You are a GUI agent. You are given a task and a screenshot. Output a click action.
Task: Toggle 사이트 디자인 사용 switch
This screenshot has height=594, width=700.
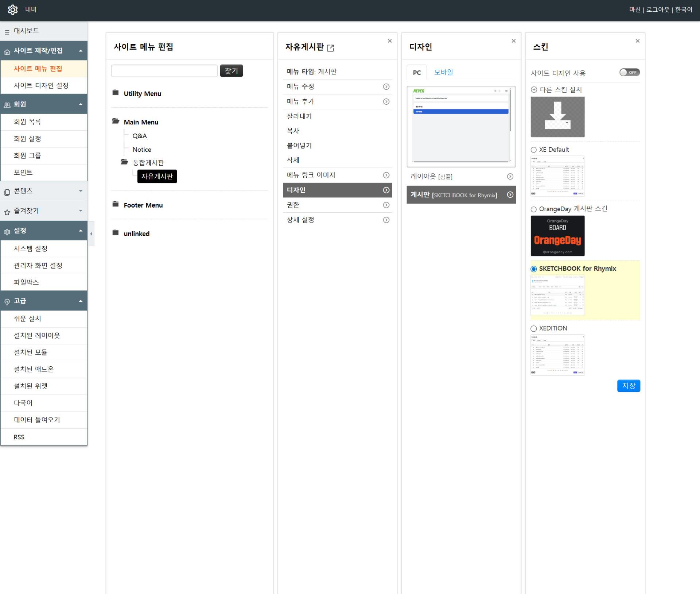tap(629, 72)
